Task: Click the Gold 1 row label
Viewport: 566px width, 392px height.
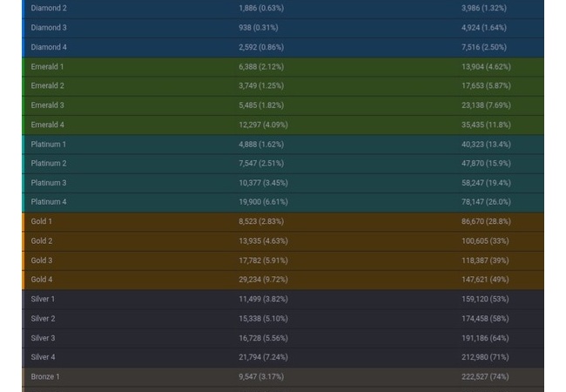Action: pos(42,222)
